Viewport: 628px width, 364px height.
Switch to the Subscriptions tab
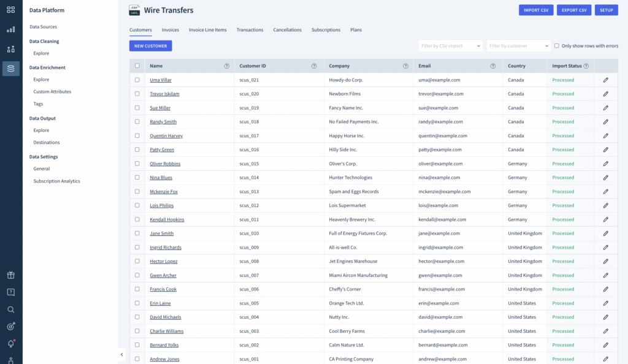tap(326, 30)
